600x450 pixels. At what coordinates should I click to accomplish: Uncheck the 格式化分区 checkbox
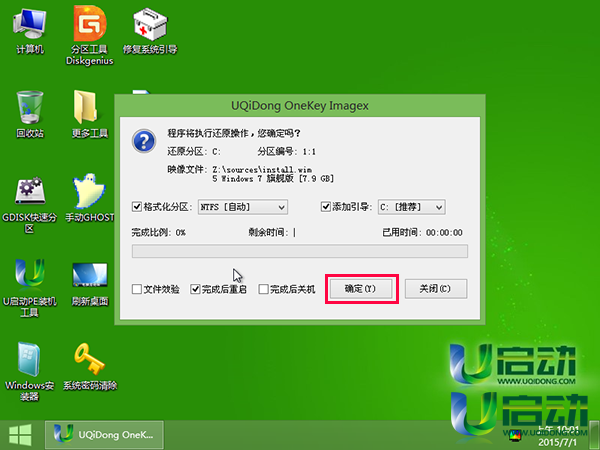tap(137, 207)
